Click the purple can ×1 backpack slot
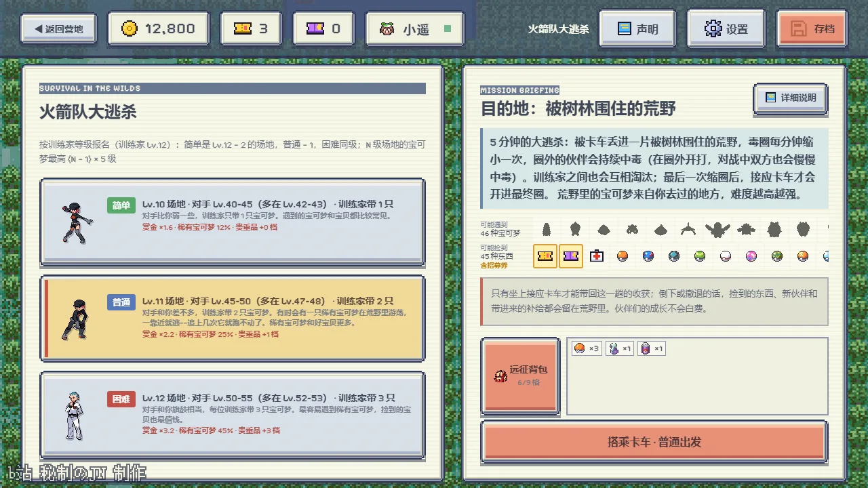Viewport: 868px width, 488px height. pos(652,348)
